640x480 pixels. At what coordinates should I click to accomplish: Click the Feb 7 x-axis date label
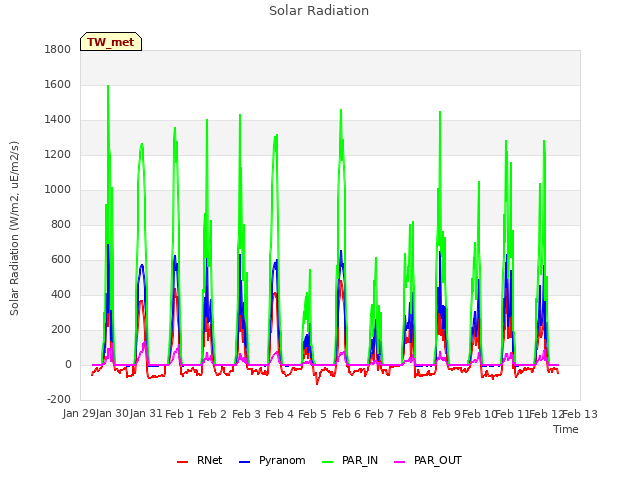click(379, 414)
